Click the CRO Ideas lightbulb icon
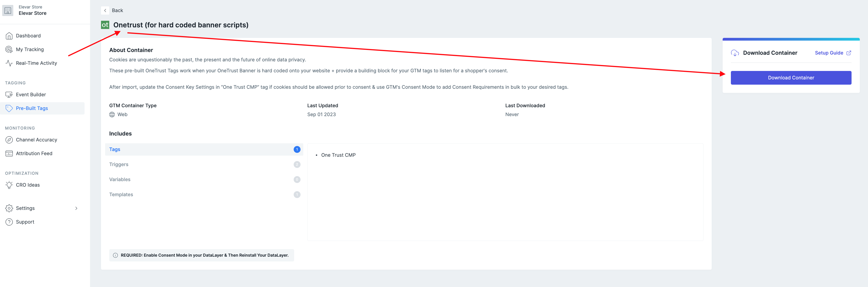This screenshot has height=287, width=868. [9, 185]
